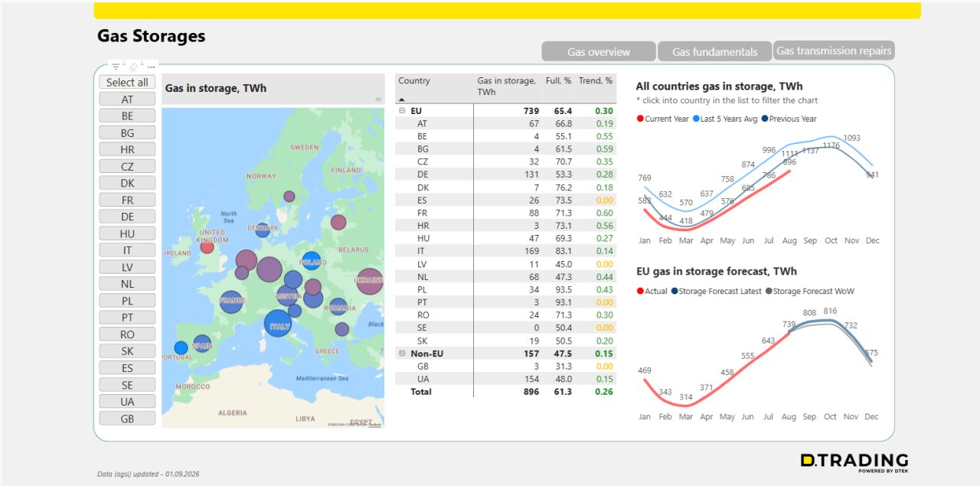The width and height of the screenshot is (980, 486).
Task: Click the D.TRADING logo
Action: [x=854, y=462]
